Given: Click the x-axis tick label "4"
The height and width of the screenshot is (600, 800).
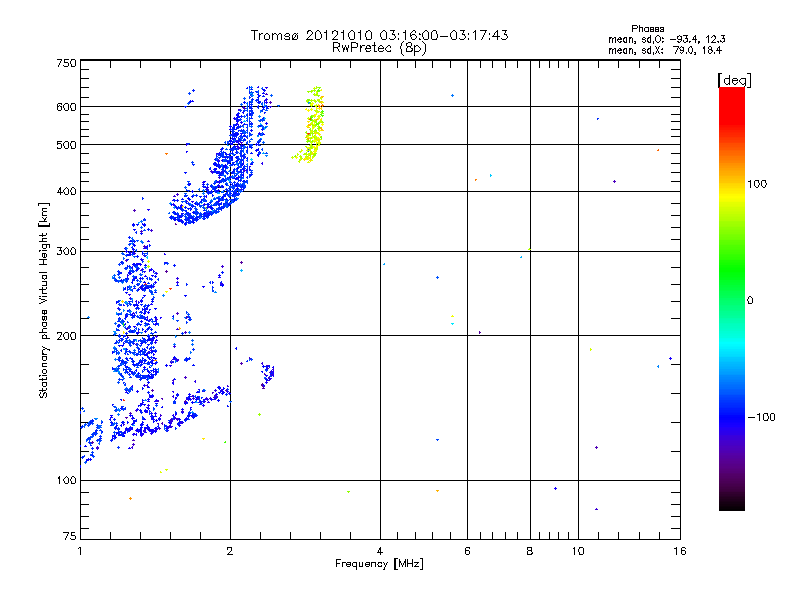Looking at the screenshot, I should [380, 551].
